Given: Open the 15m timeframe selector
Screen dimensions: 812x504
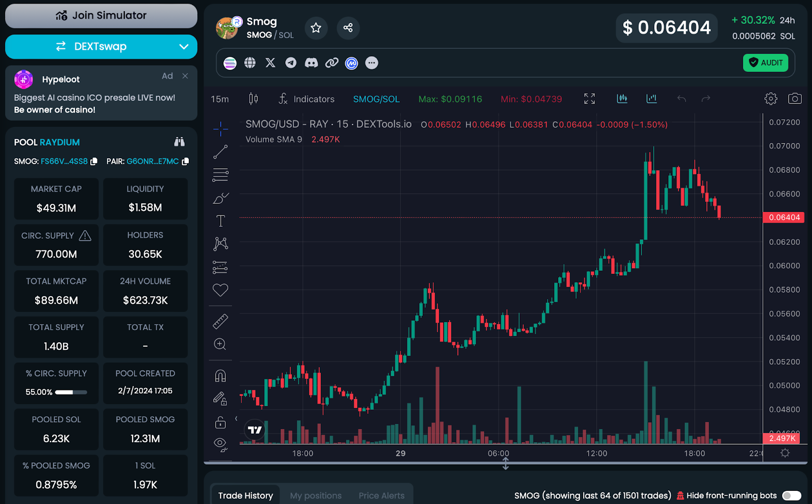Looking at the screenshot, I should click(220, 99).
